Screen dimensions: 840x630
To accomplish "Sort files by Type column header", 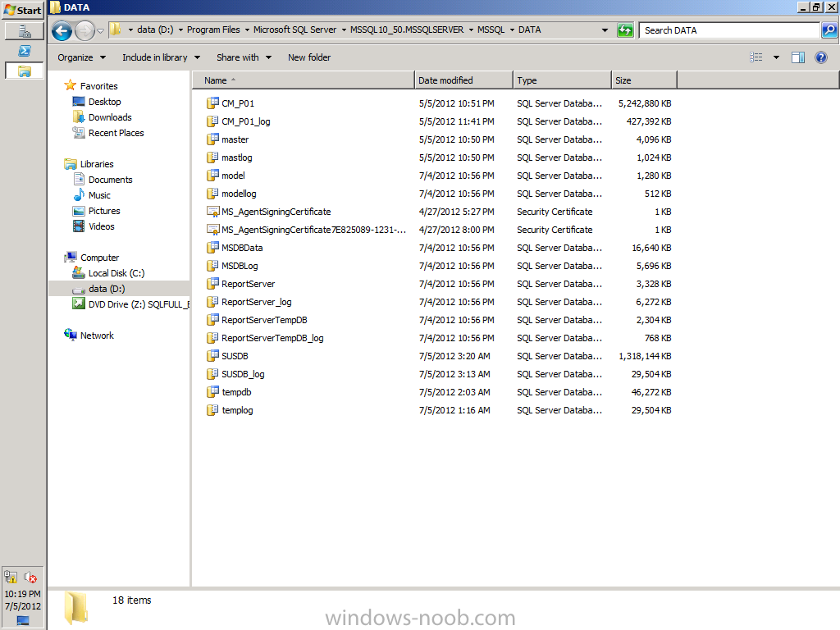I will click(x=562, y=80).
